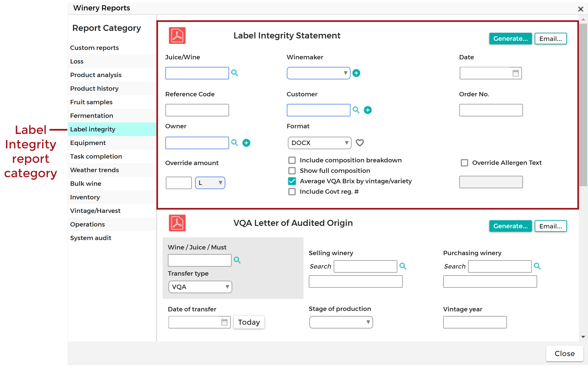The width and height of the screenshot is (588, 368).
Task: Toggle the Override Allergen Text checkbox
Action: 464,163
